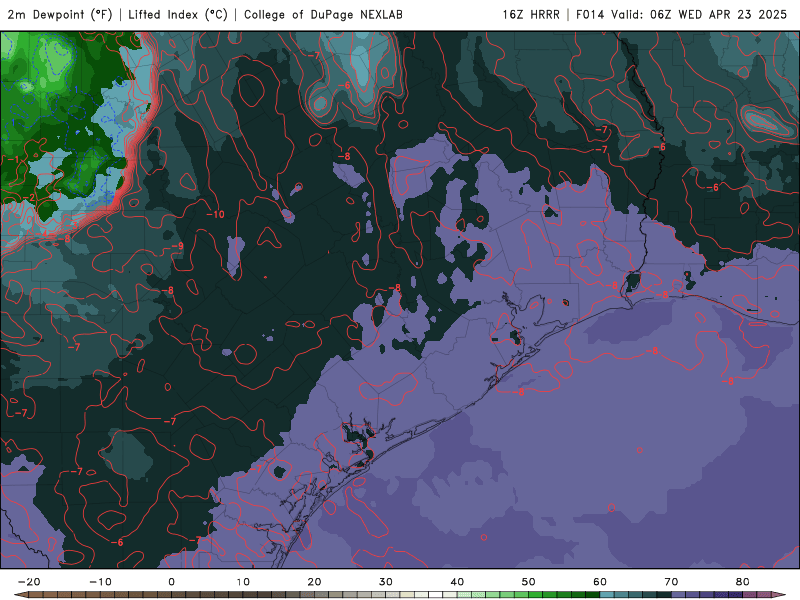Click the 20 label on the color scale
This screenshot has width=800, height=600.
click(314, 582)
